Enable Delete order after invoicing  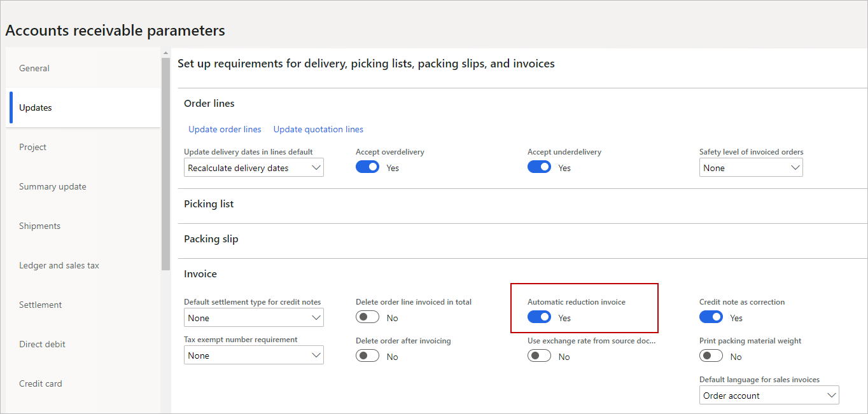[x=367, y=356]
